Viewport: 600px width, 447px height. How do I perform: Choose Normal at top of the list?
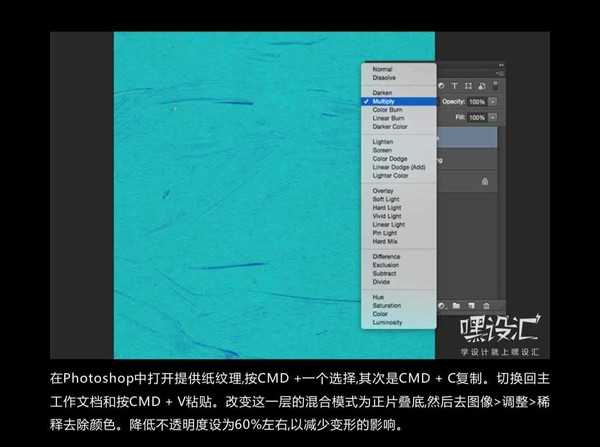pyautogui.click(x=382, y=69)
